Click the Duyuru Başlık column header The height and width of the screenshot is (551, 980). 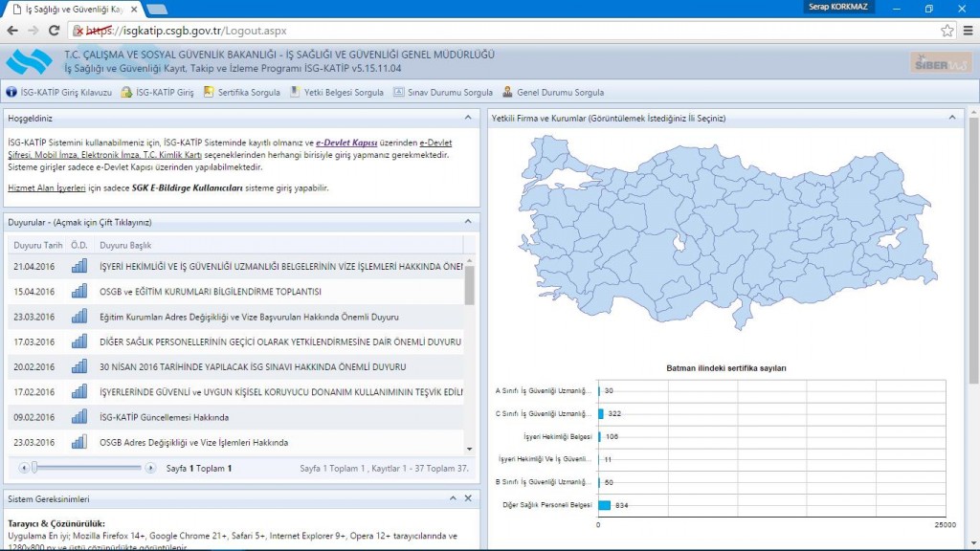point(278,245)
